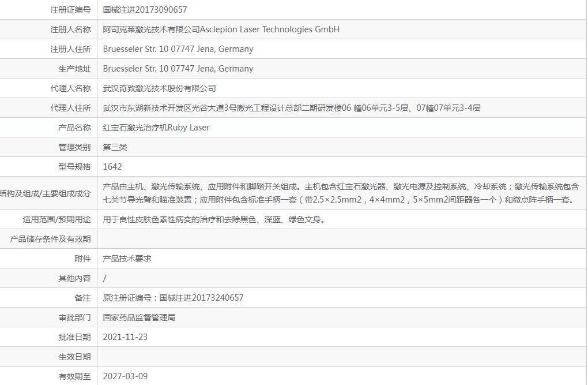
Task: Select expiry date 2027-03-09
Action: click(x=125, y=376)
